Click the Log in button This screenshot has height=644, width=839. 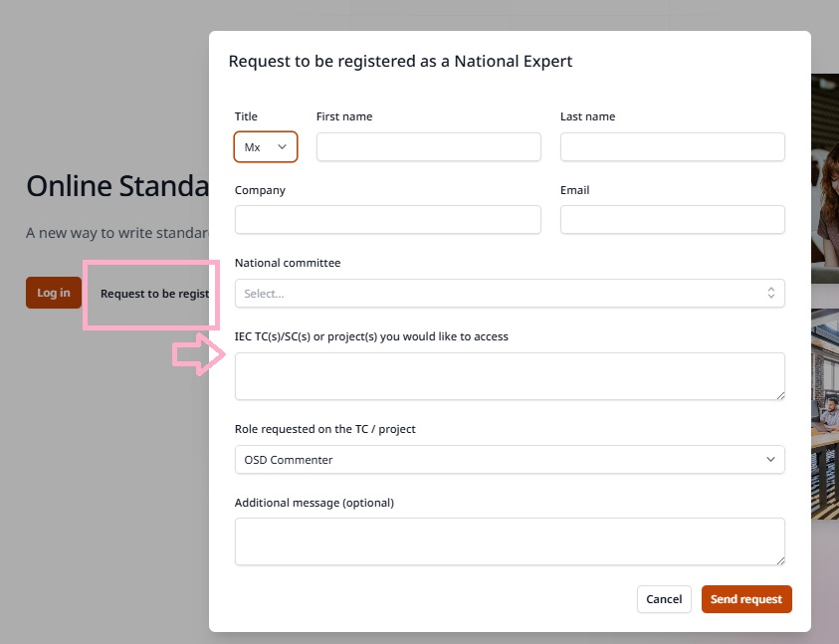(53, 292)
